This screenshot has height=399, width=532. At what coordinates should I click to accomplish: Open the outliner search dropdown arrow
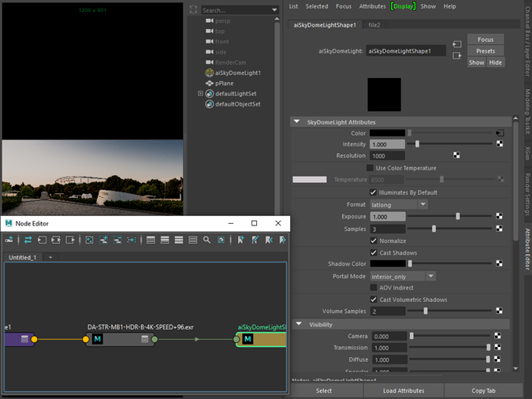(x=274, y=10)
